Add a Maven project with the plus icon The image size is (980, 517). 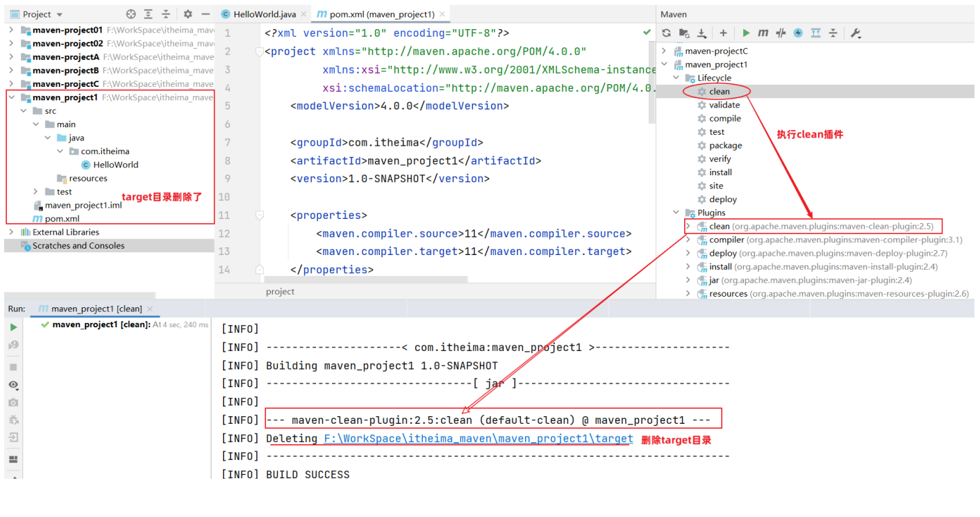click(x=723, y=33)
